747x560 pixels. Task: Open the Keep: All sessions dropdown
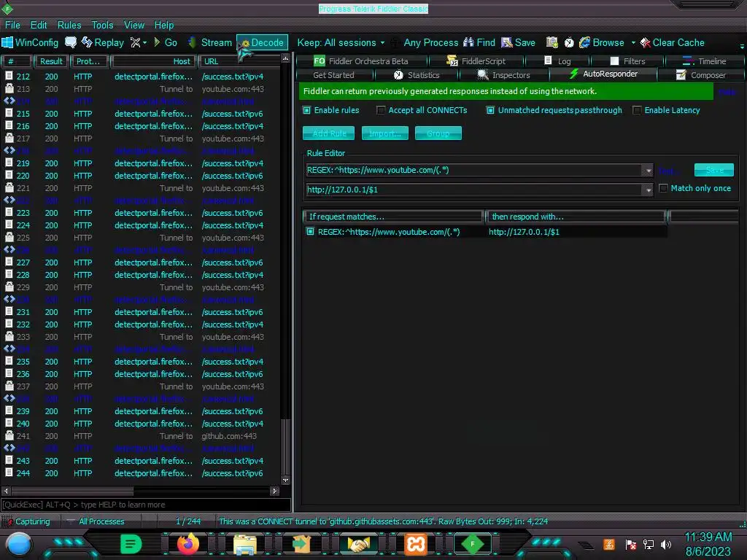click(341, 43)
